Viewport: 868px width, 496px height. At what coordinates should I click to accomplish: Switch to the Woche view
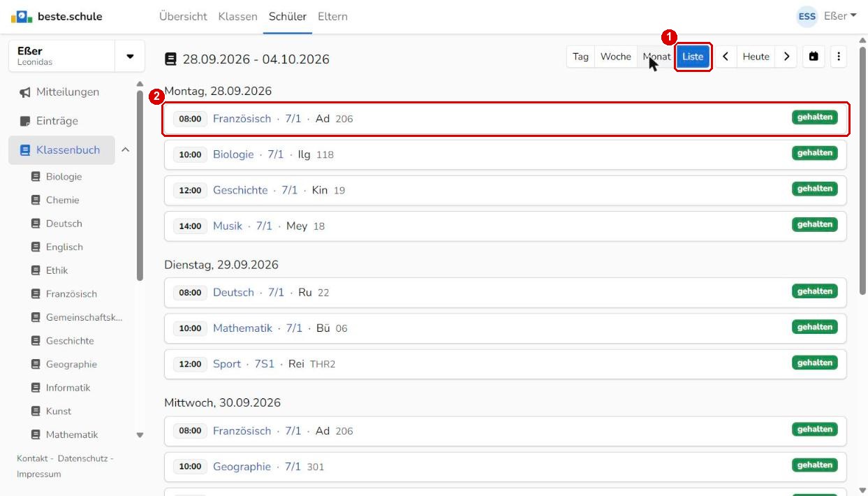click(615, 57)
